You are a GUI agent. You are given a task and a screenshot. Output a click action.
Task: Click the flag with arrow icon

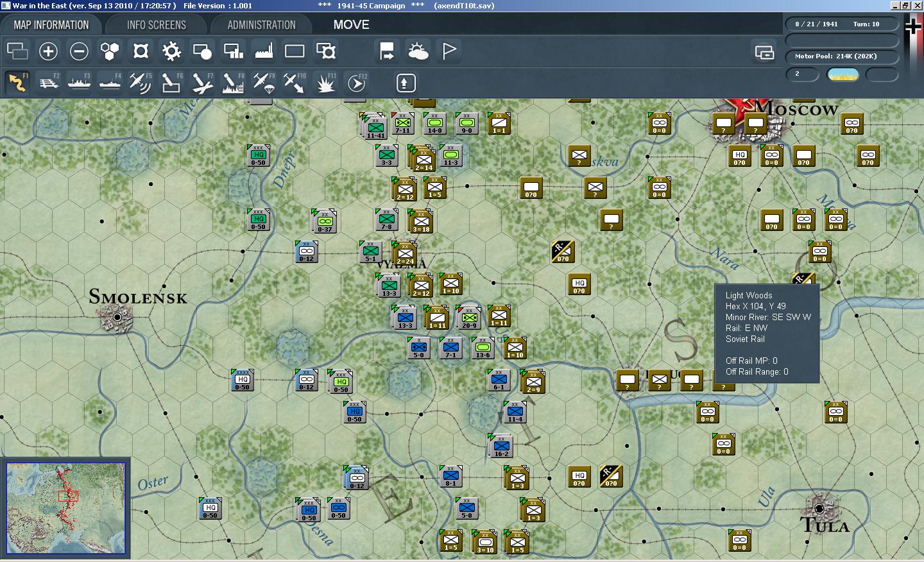click(387, 51)
